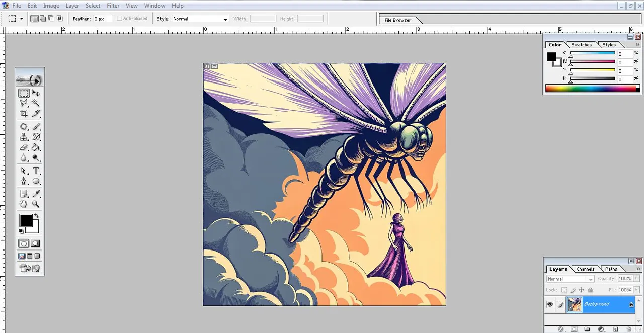Open the layer Fill slider arrow
Viewport: 644px width, 333px height.
pos(637,290)
